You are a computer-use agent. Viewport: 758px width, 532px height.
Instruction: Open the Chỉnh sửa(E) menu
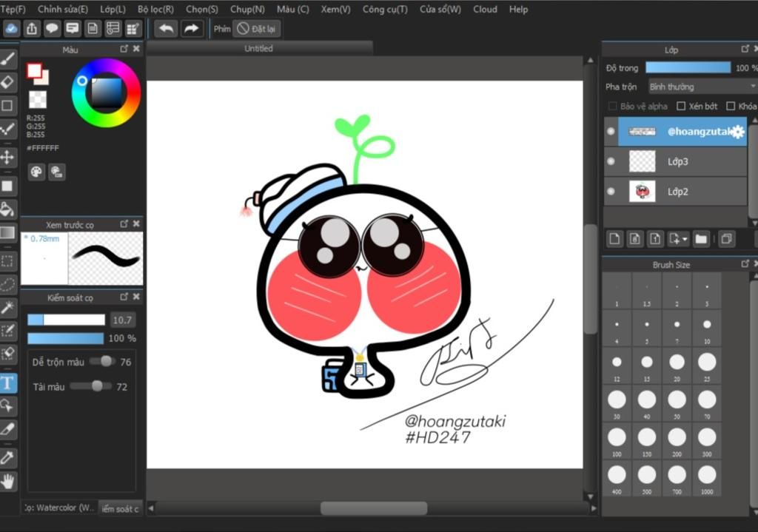pyautogui.click(x=63, y=9)
